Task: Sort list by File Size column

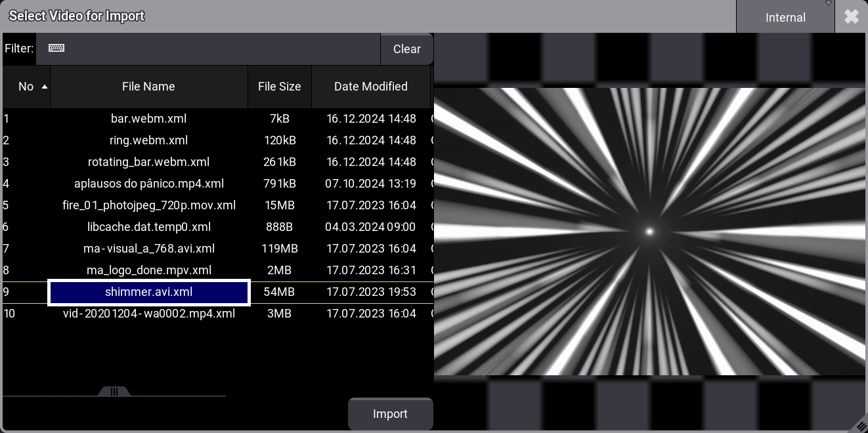Action: click(279, 87)
